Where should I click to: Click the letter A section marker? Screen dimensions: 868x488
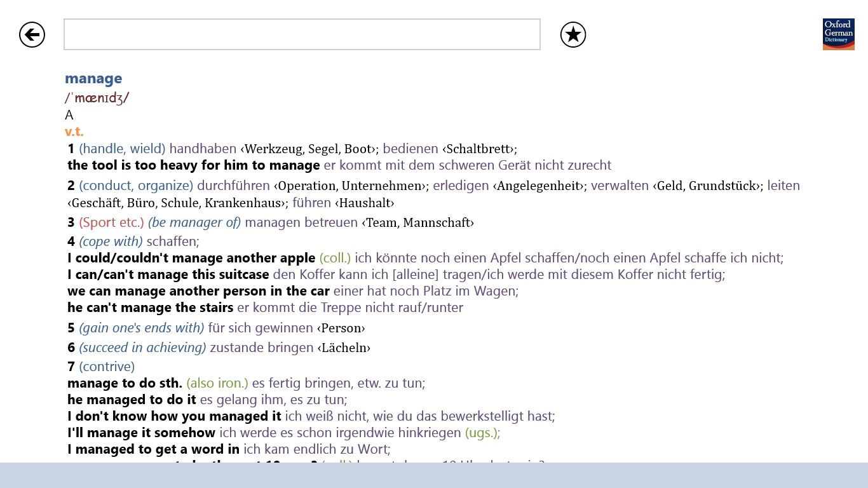(x=69, y=115)
